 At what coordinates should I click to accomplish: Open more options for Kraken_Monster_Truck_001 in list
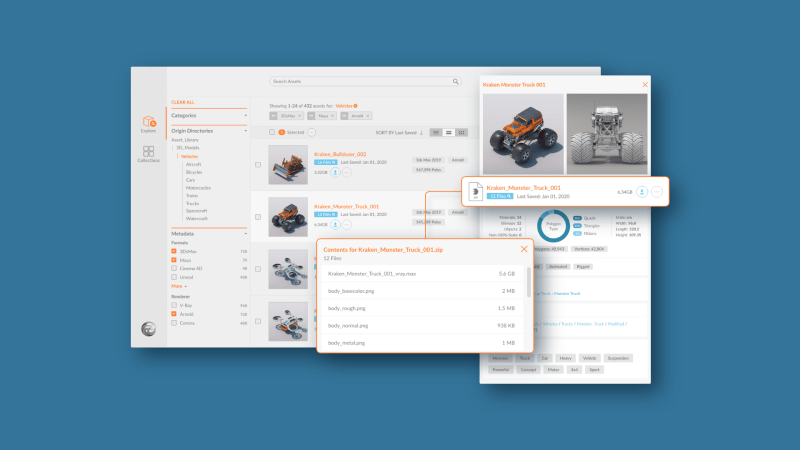[x=347, y=225]
